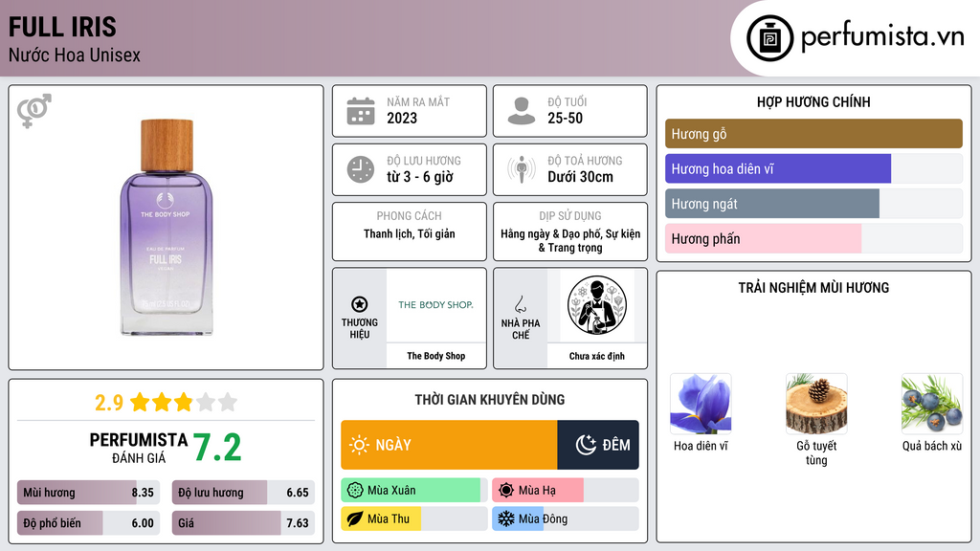Click the calendar icon beside Năm ra mắt
Image resolution: width=980 pixels, height=551 pixels.
click(361, 111)
